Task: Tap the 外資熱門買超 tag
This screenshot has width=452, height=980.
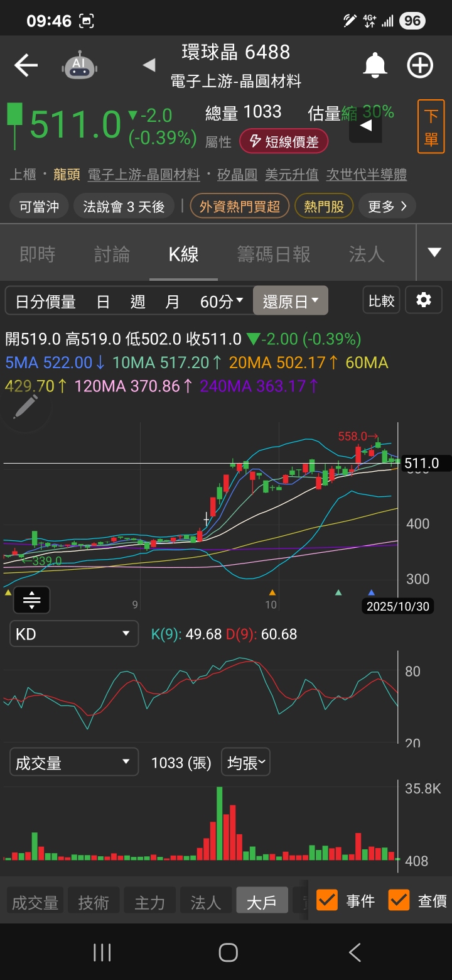Action: tap(239, 206)
